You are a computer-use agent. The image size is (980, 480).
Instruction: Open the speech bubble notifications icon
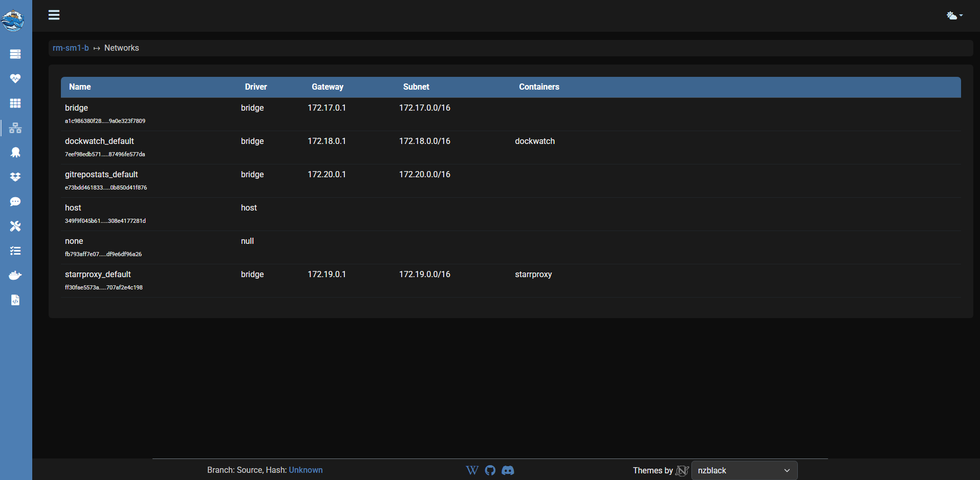(x=15, y=202)
